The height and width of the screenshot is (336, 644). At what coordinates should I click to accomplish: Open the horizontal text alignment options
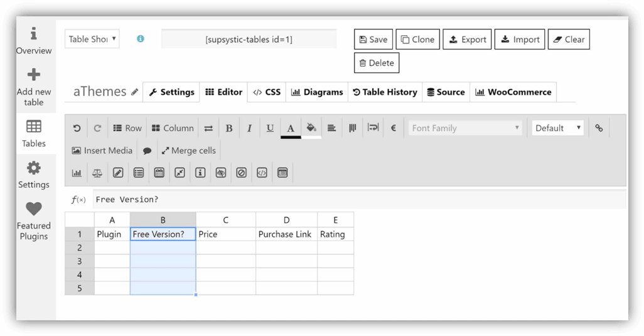tap(332, 128)
